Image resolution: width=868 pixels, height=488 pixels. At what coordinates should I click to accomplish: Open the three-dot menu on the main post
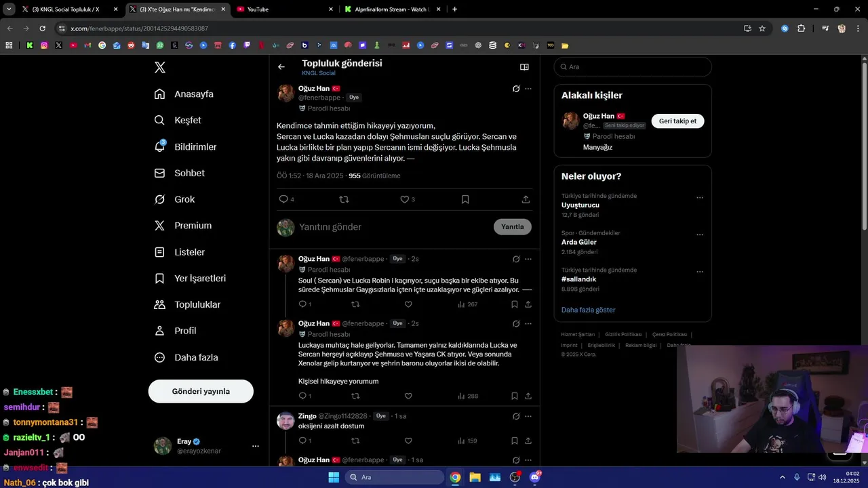tap(528, 89)
